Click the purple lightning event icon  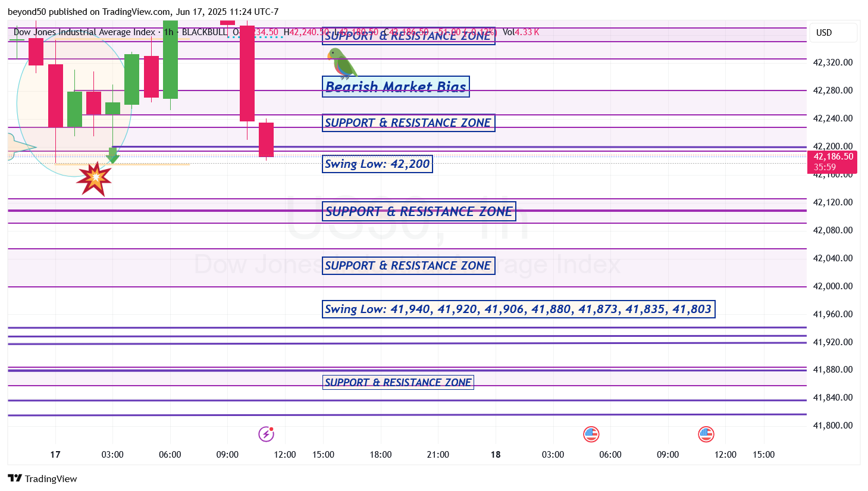266,434
